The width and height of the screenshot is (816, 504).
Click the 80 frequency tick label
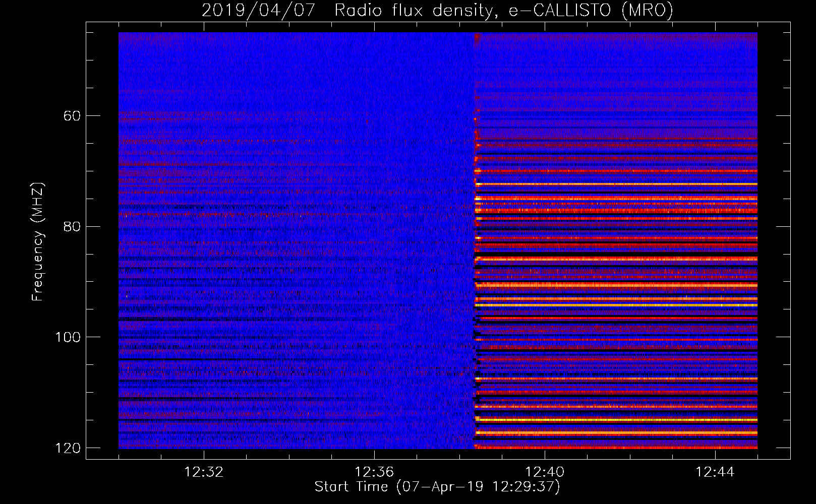[x=72, y=226]
